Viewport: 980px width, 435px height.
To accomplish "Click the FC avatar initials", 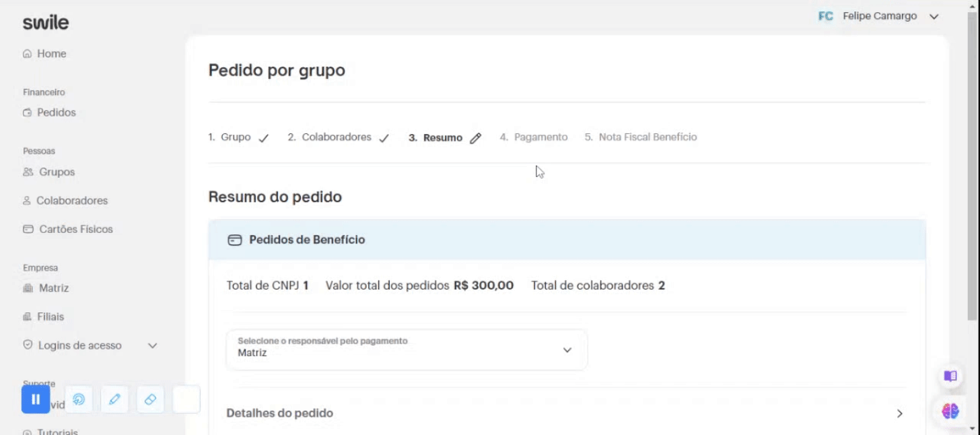I will click(826, 16).
